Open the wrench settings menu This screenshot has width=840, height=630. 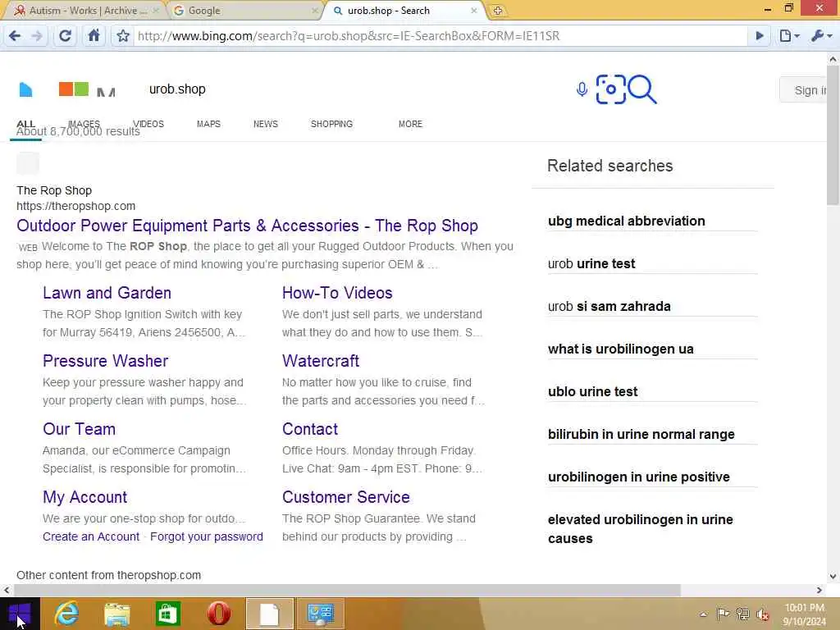tap(821, 36)
